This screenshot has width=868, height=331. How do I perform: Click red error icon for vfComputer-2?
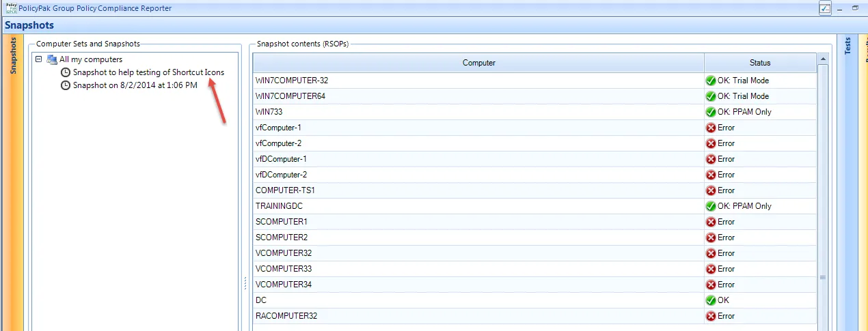711,143
